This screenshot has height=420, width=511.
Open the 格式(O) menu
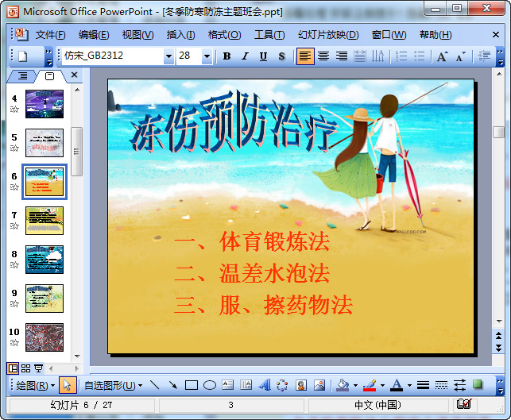tap(225, 34)
